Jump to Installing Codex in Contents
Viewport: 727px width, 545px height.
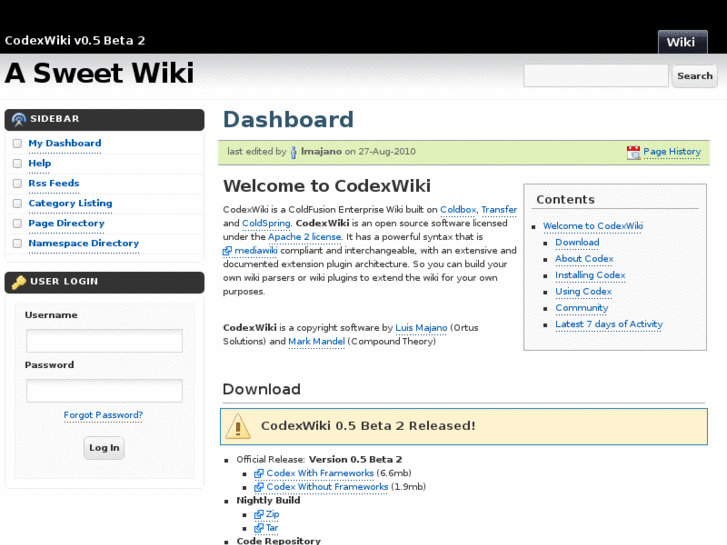coord(590,275)
